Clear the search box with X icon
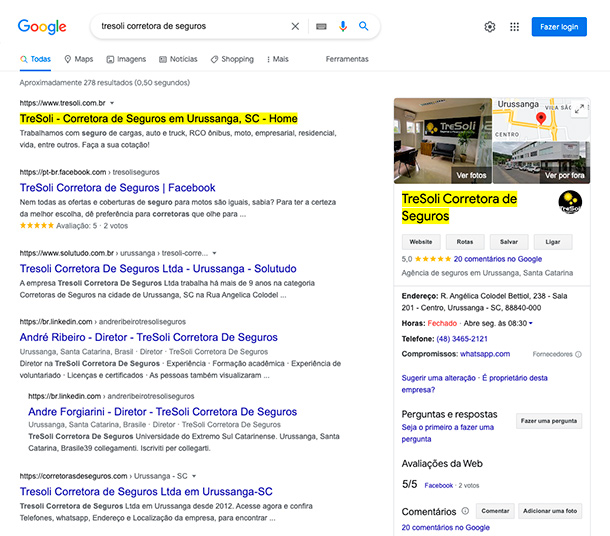This screenshot has height=536, width=610. [295, 26]
